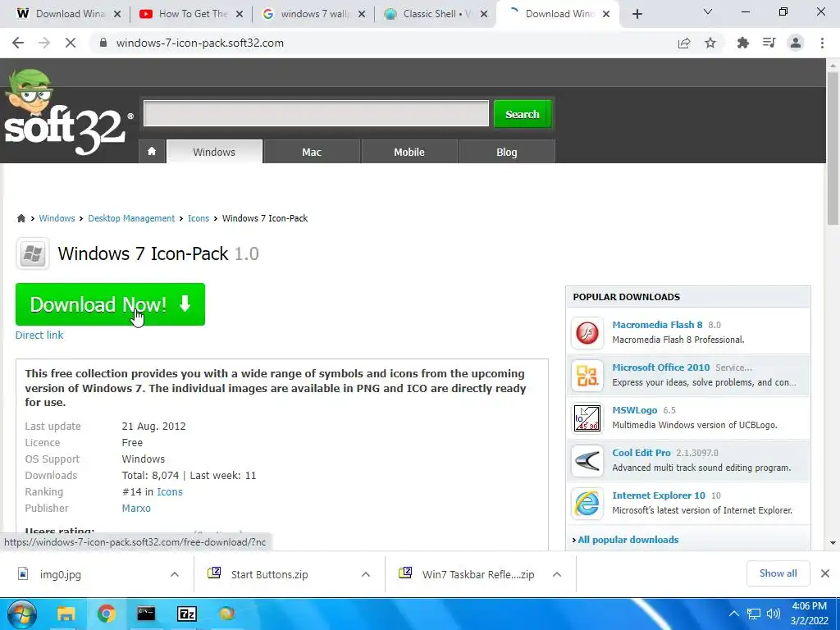
Task: Open 7-Zip from the taskbar
Action: [187, 614]
